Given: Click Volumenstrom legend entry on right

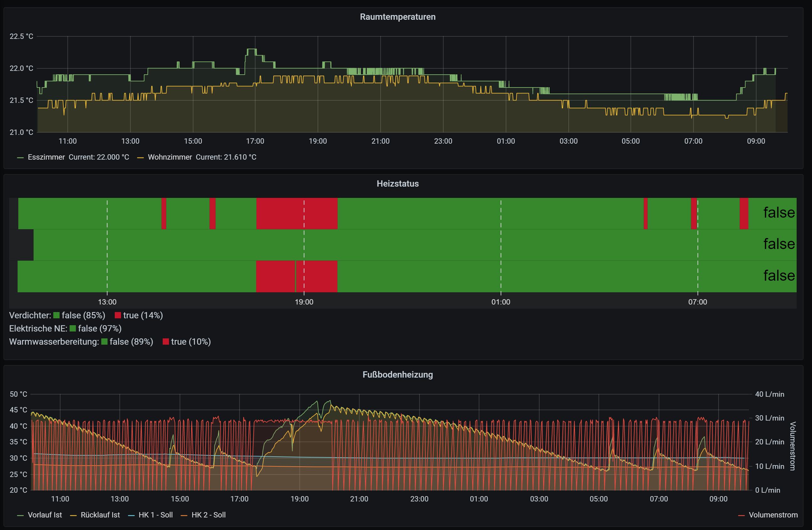Looking at the screenshot, I should (773, 515).
